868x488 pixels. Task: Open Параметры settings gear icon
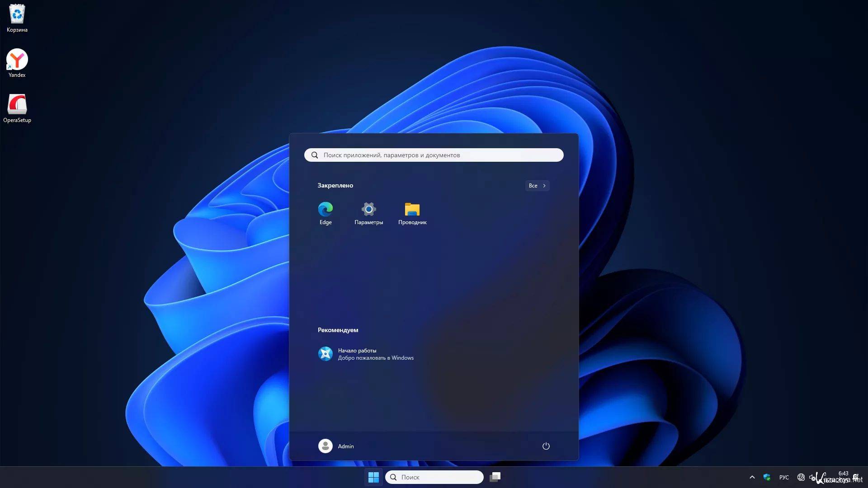[x=368, y=213]
